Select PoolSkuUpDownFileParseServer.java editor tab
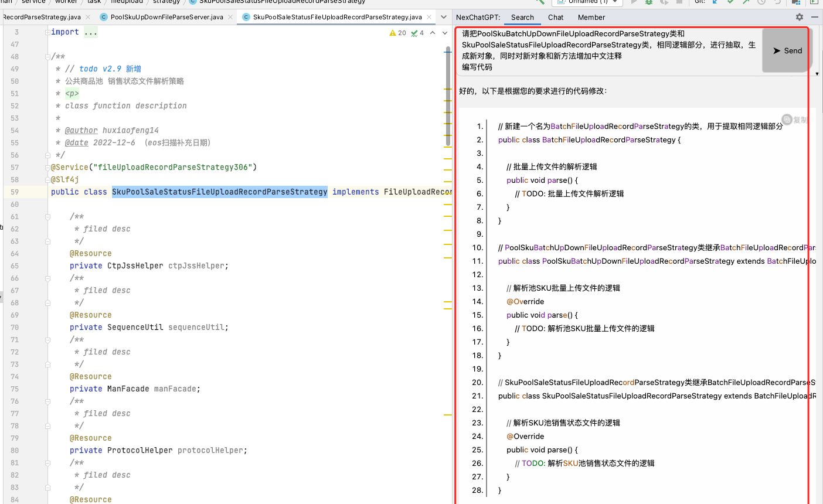 point(166,17)
